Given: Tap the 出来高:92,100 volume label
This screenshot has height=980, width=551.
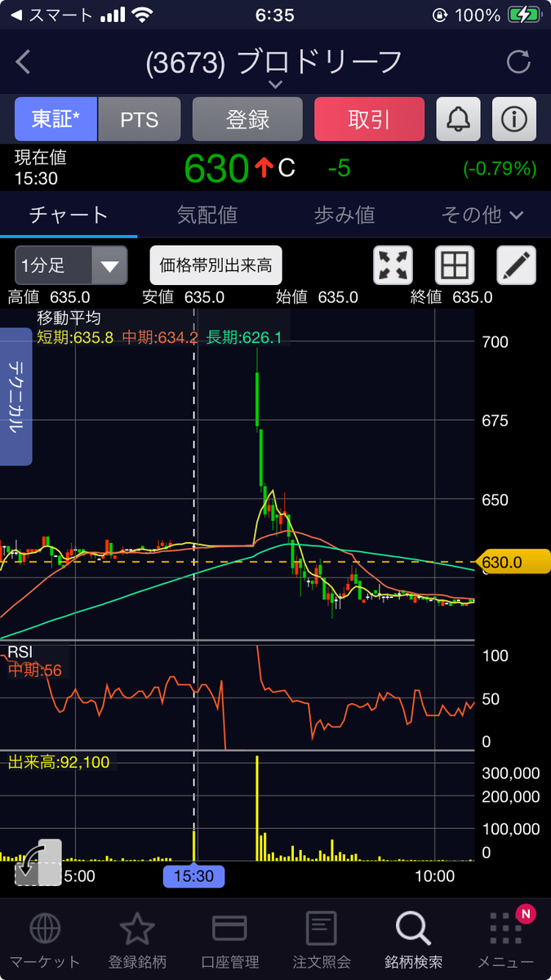Looking at the screenshot, I should [x=59, y=762].
